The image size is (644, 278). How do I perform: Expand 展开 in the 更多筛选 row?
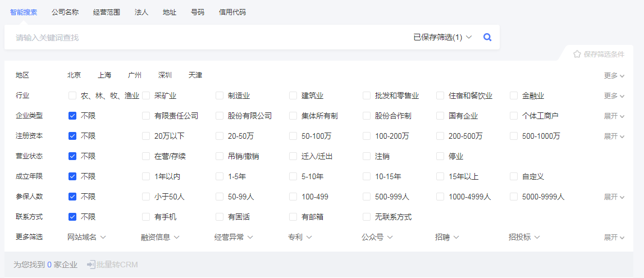coord(614,238)
